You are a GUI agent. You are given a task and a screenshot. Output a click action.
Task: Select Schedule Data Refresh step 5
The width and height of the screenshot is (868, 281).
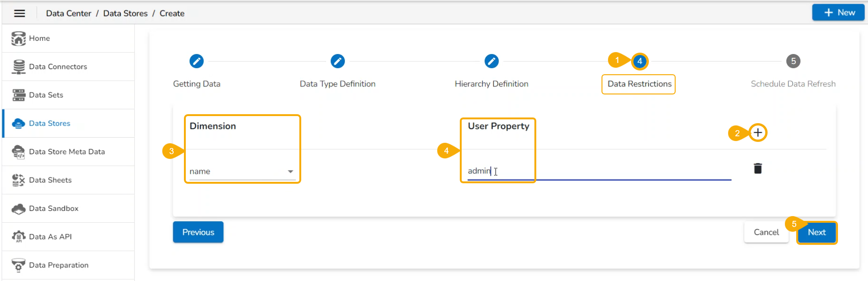coord(793,61)
